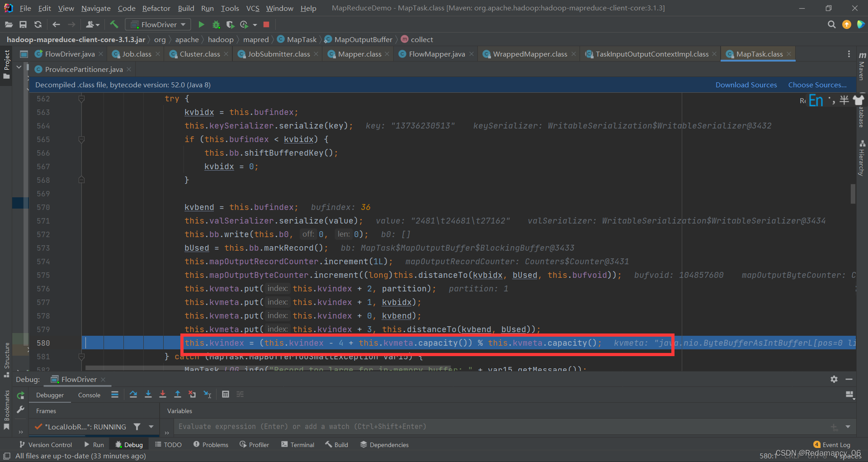Collapse the try block on line 562
This screenshot has width=868, height=462.
tap(81, 99)
